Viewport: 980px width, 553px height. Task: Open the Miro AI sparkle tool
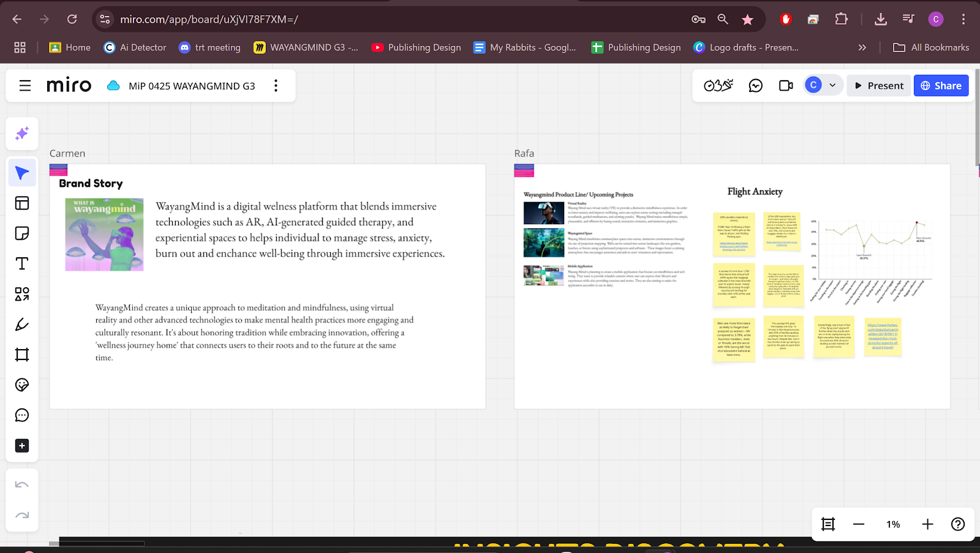(x=22, y=134)
